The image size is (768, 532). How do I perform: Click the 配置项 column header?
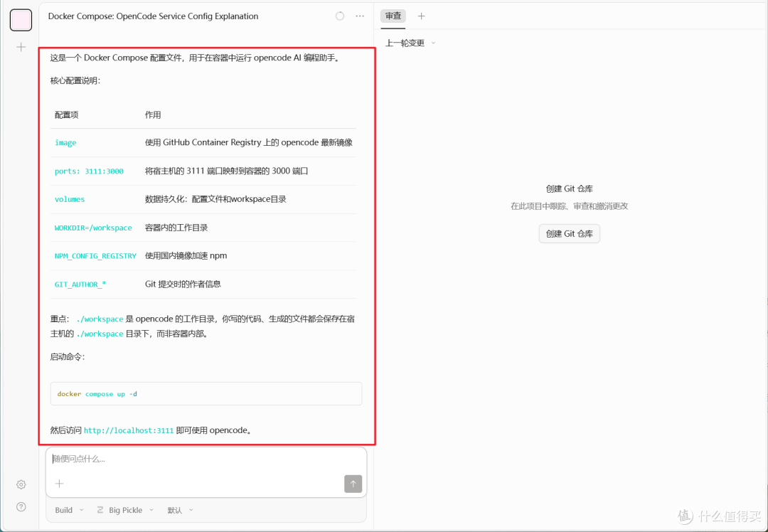[67, 115]
